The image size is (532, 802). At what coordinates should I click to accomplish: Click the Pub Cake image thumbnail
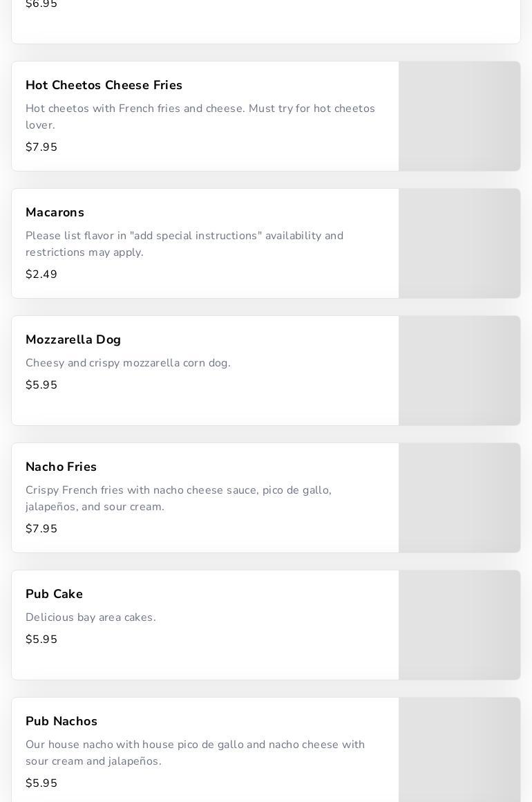[x=459, y=625]
